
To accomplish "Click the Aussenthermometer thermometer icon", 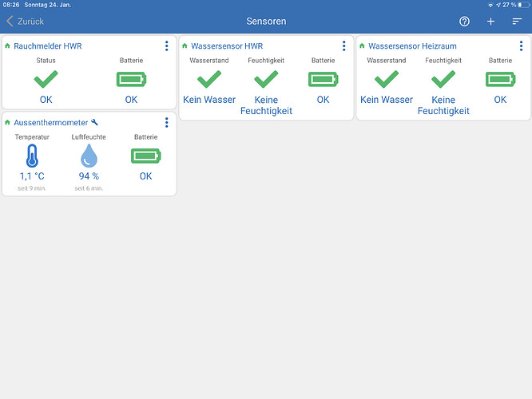I will (x=32, y=156).
